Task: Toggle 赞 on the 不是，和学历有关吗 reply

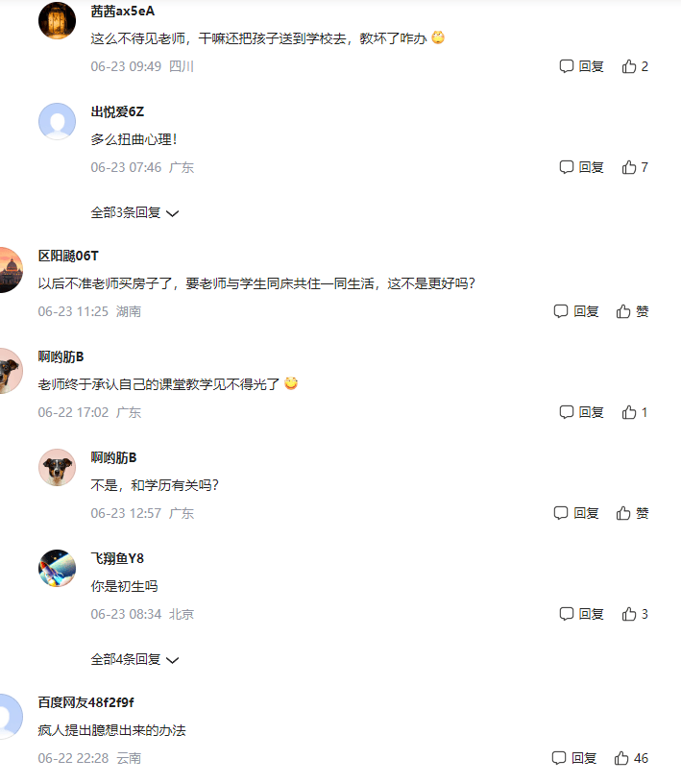Action: coord(632,513)
